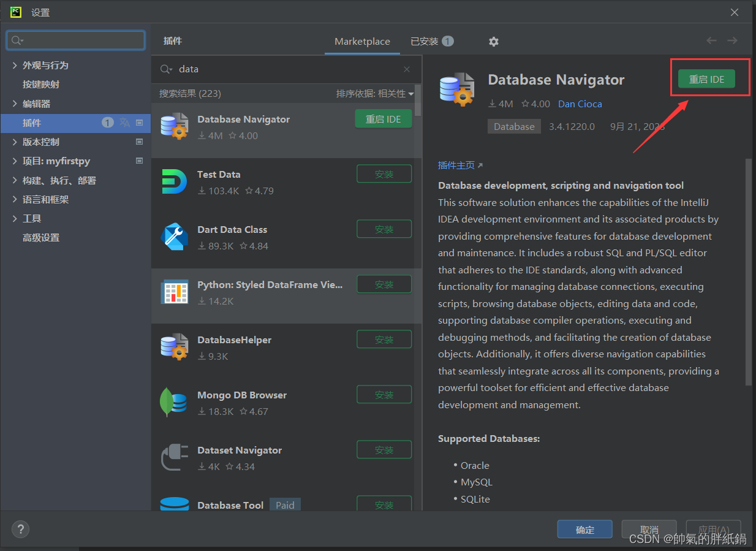This screenshot has height=551, width=756.
Task: Click the Database category tag
Action: pos(514,126)
